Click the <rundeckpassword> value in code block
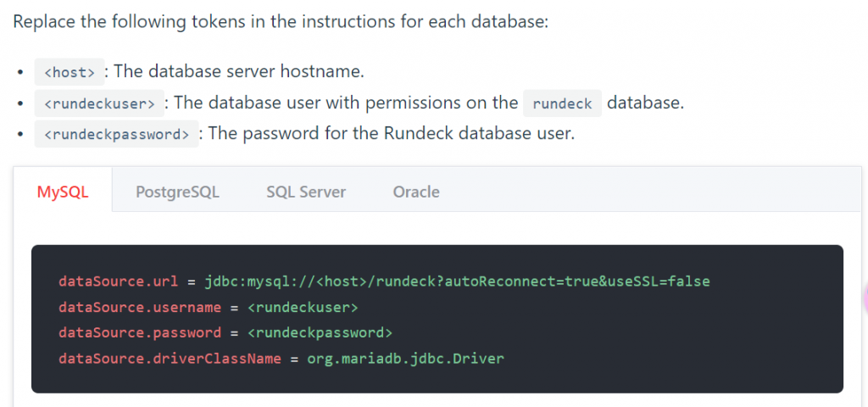The height and width of the screenshot is (407, 868). point(320,332)
